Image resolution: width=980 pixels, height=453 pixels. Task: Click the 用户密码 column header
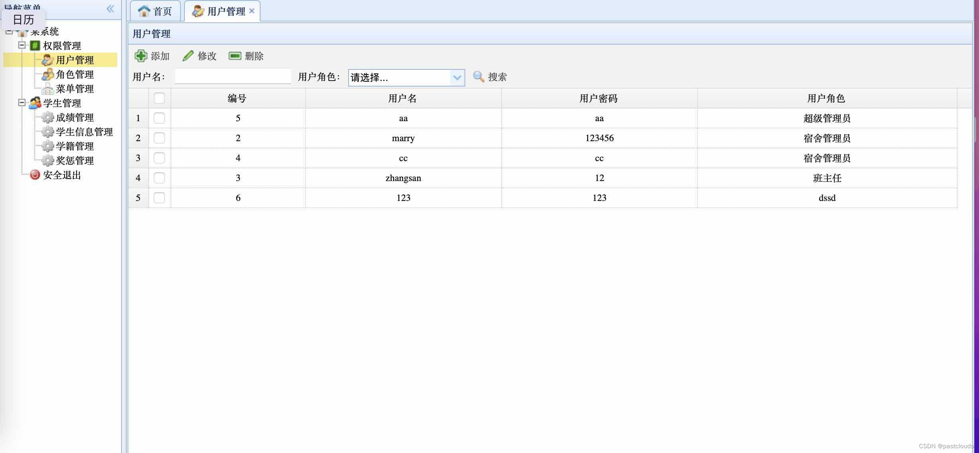click(x=599, y=98)
